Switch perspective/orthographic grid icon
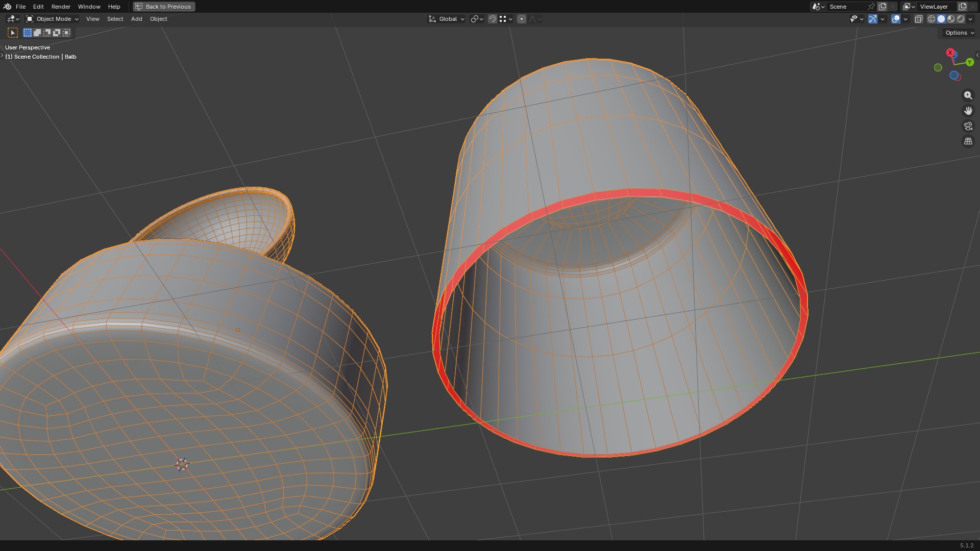 [x=968, y=141]
